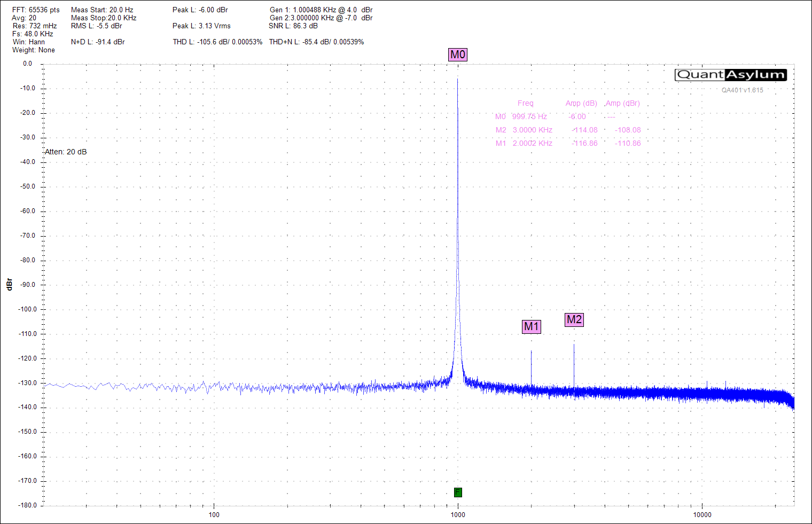Click the green F fundamental marker
The image size is (812, 524).
[458, 492]
